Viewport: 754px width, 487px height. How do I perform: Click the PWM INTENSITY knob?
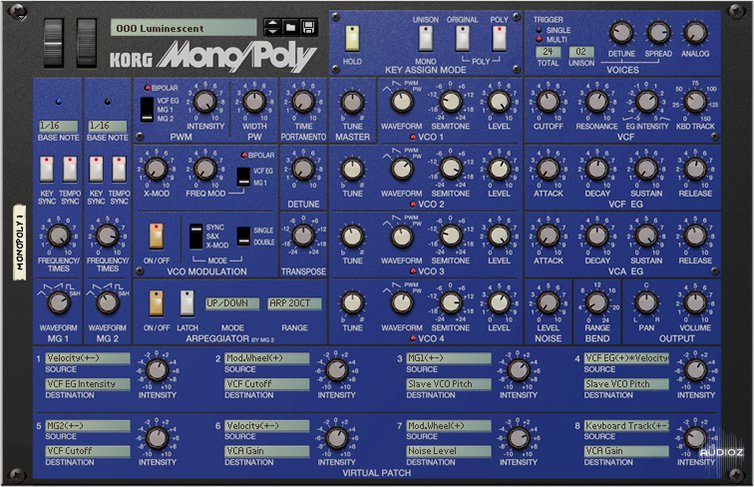(205, 101)
